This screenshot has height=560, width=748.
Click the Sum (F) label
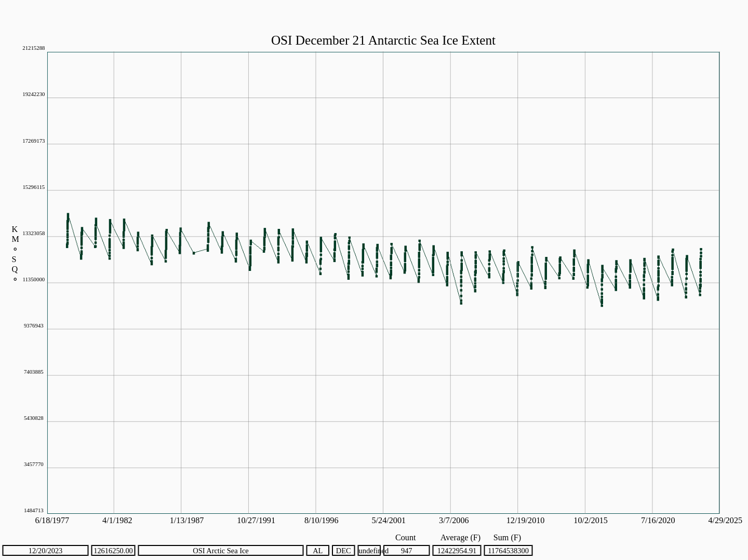tap(507, 538)
